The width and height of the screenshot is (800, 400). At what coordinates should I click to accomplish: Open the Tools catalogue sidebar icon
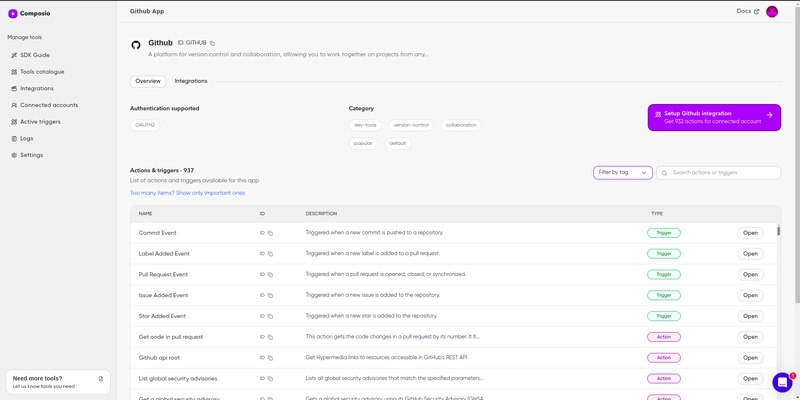pos(14,72)
